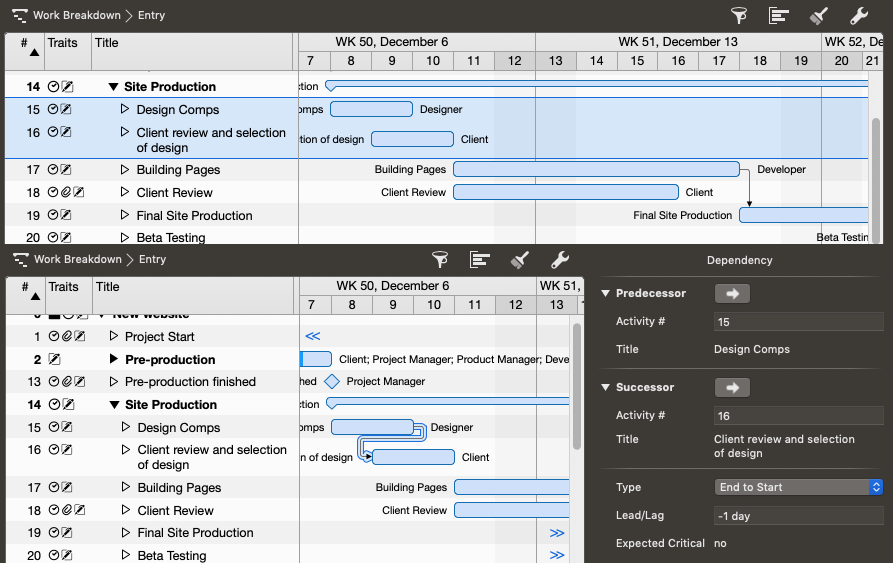The height and width of the screenshot is (563, 893).
Task: Select the brush styles icon in lower pane toolbar
Action: click(519, 260)
